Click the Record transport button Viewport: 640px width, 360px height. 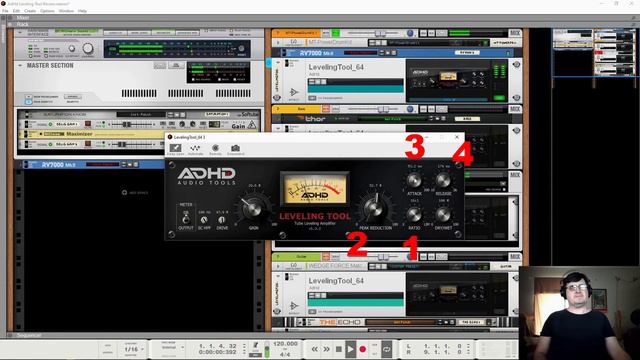(362, 349)
